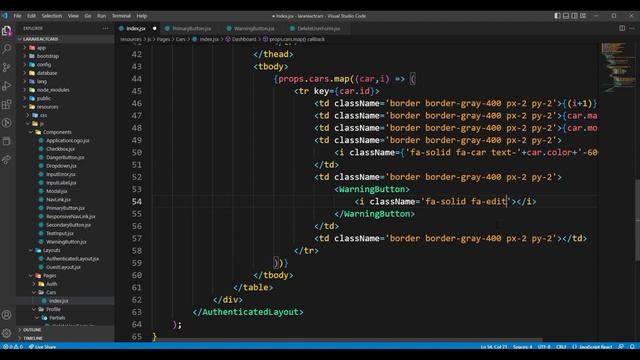Click Spaces: 4 indentation in status bar
Screen dimensions: 640x360
522,347
